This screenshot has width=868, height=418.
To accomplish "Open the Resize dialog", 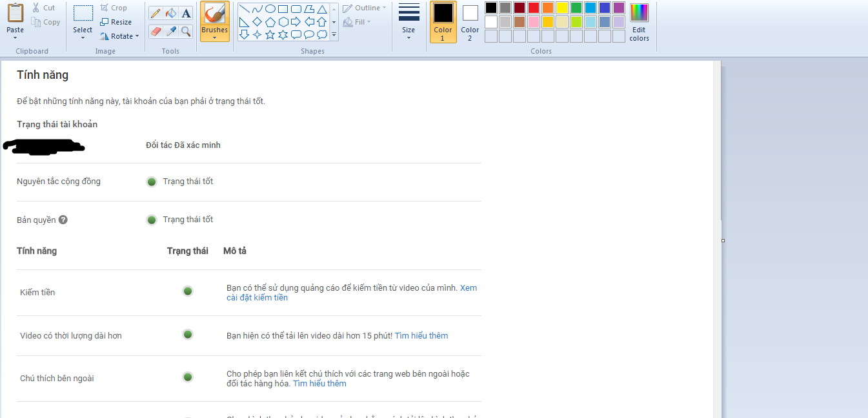I will pyautogui.click(x=116, y=22).
